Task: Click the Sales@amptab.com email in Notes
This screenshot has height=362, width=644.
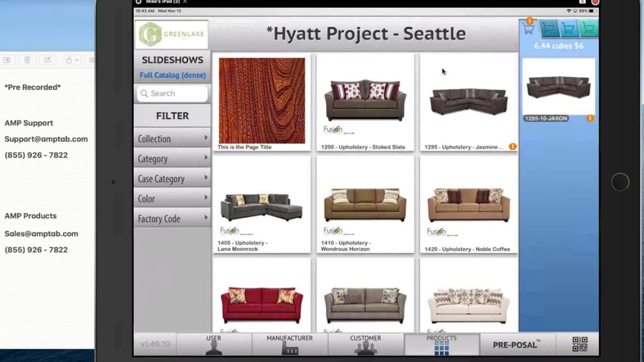Action: pos(41,234)
